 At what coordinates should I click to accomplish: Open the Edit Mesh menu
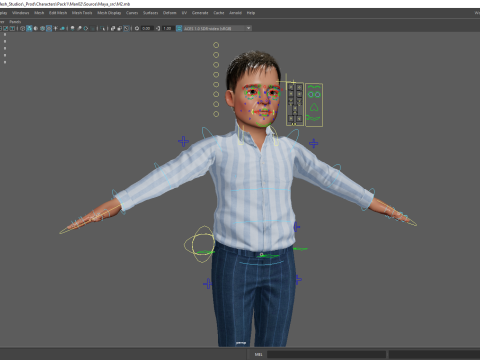coord(58,13)
